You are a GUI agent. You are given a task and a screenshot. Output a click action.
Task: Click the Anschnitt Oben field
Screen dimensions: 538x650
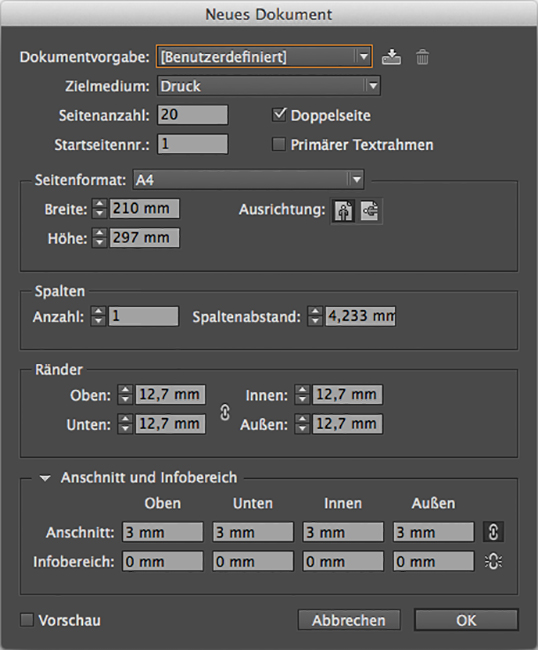163,532
